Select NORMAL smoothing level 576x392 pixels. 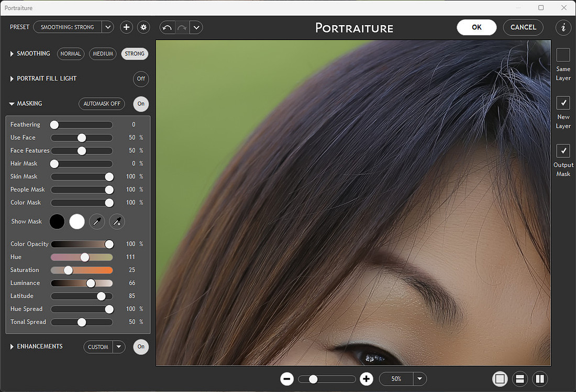click(x=71, y=54)
